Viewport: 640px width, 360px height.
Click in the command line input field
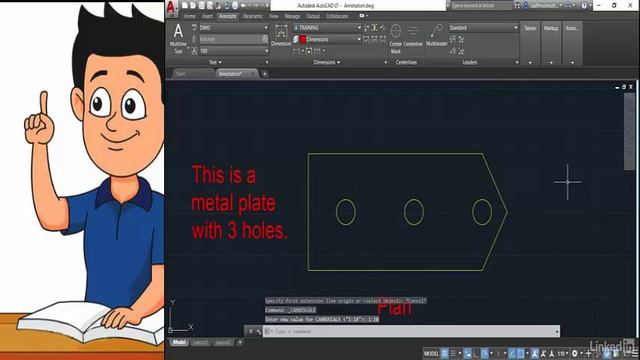tap(412, 331)
